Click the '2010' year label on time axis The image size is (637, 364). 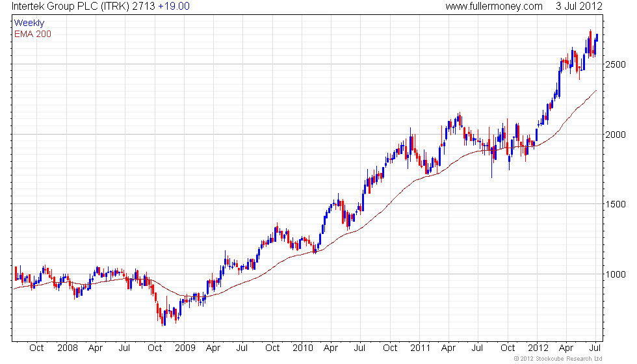tap(303, 348)
